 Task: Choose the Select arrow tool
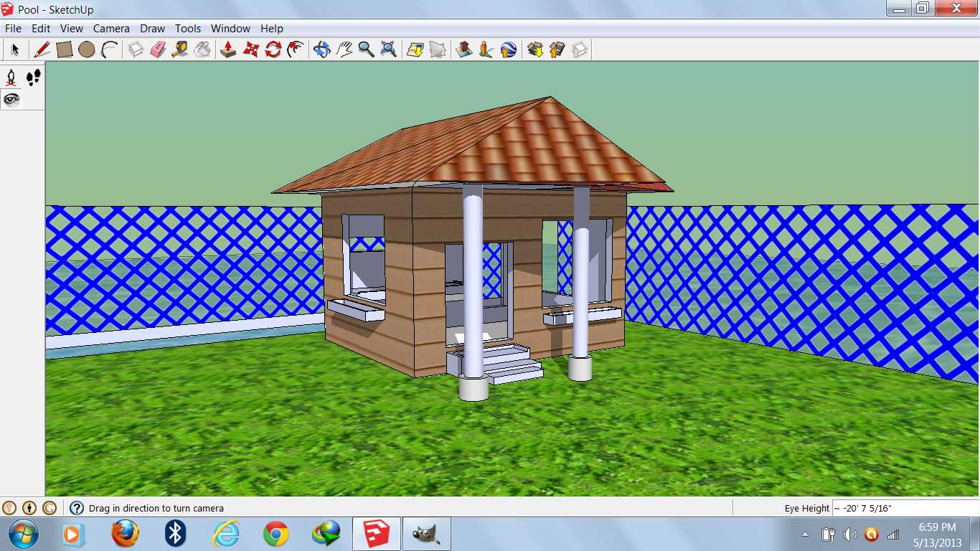14,50
